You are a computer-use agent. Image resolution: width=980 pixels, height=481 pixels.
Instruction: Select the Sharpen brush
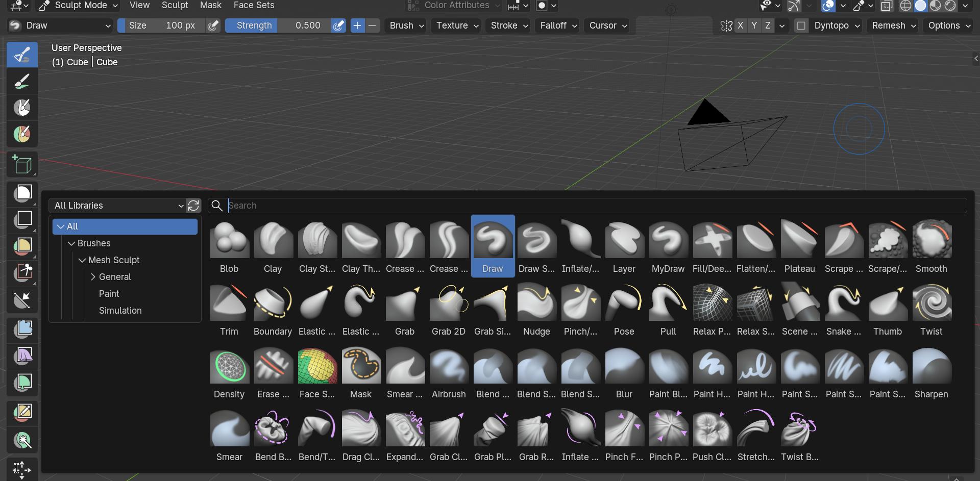coord(932,372)
